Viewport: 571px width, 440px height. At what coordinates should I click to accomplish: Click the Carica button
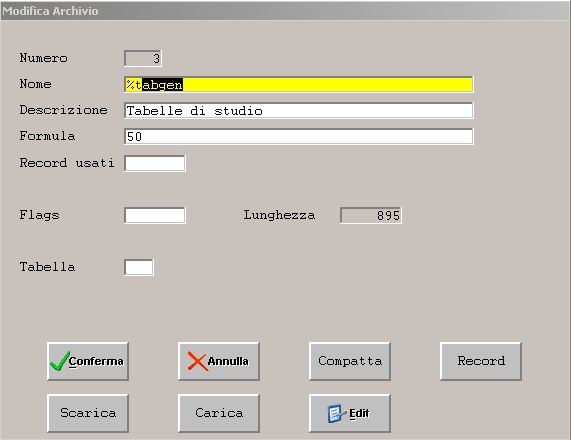click(219, 413)
